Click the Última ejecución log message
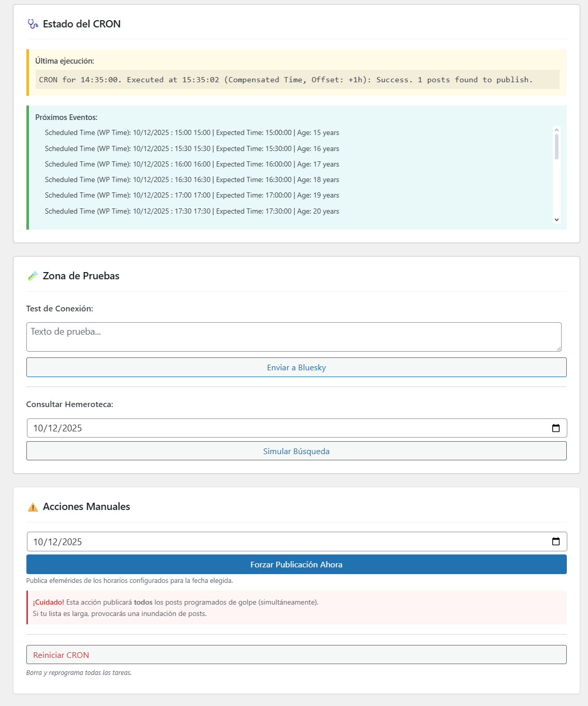The image size is (588, 706). pos(285,80)
